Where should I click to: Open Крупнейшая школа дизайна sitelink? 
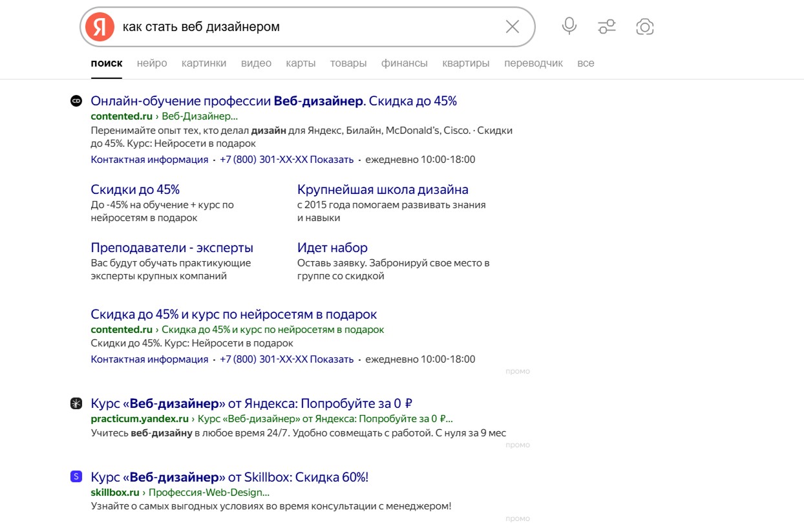tap(383, 189)
